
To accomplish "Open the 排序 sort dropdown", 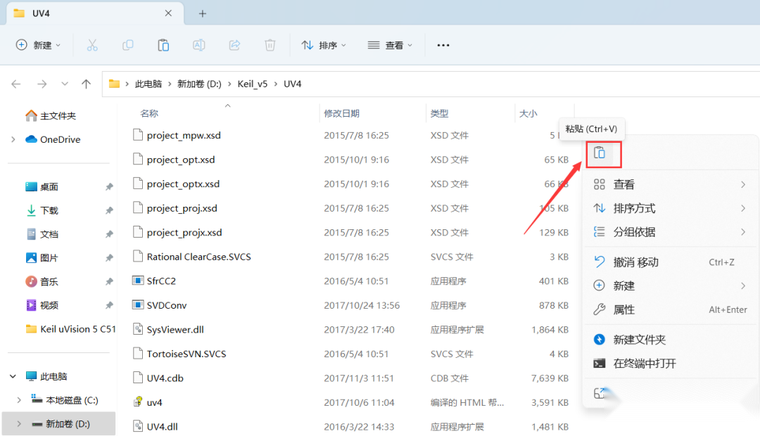I will (x=324, y=45).
